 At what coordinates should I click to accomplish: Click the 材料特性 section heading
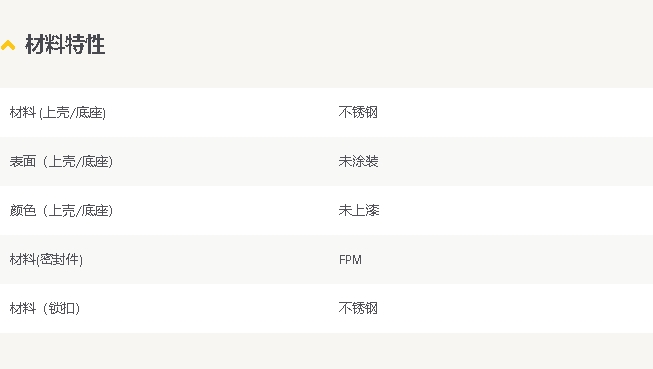click(65, 45)
